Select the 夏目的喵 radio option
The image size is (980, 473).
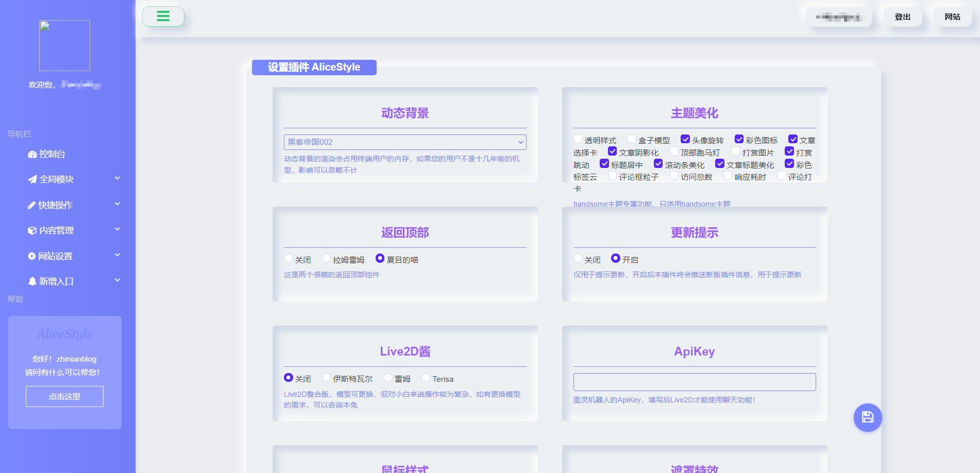380,258
